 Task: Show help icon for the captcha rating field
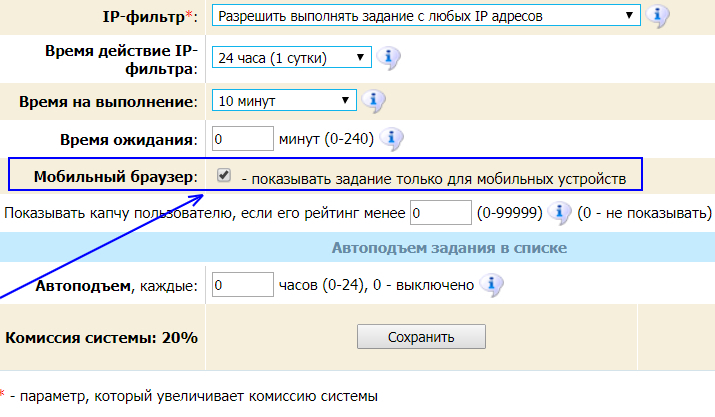pyautogui.click(x=560, y=213)
